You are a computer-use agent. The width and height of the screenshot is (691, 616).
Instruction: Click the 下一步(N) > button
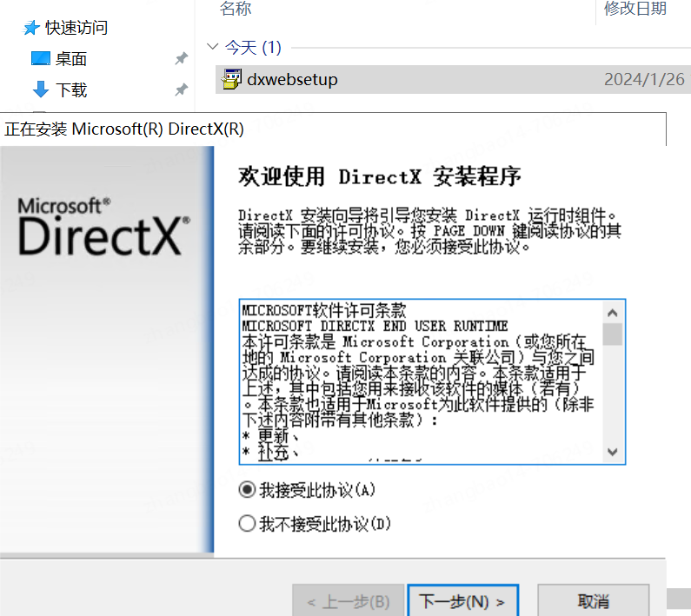point(462,600)
